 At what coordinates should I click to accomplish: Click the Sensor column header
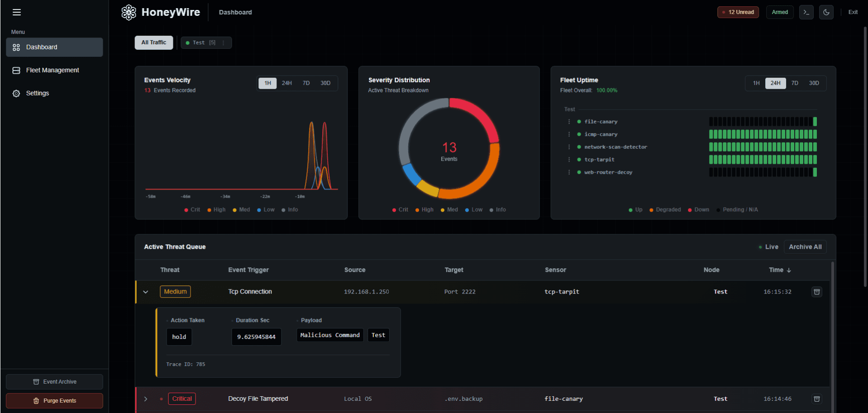pos(555,270)
